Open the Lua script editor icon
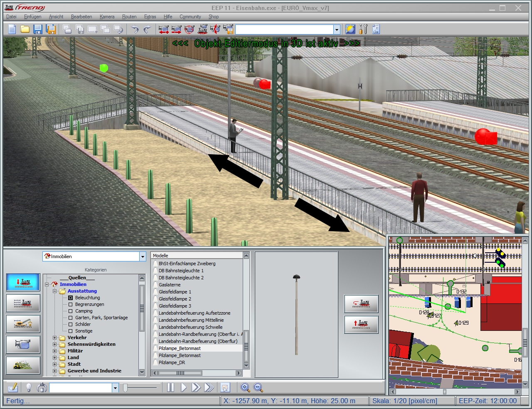The width and height of the screenshot is (532, 409). [x=376, y=29]
